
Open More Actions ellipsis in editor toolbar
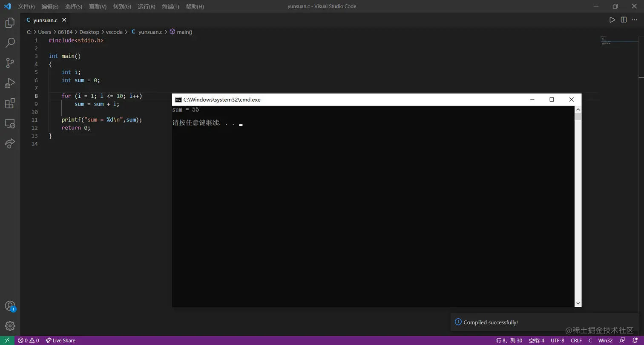tap(635, 20)
